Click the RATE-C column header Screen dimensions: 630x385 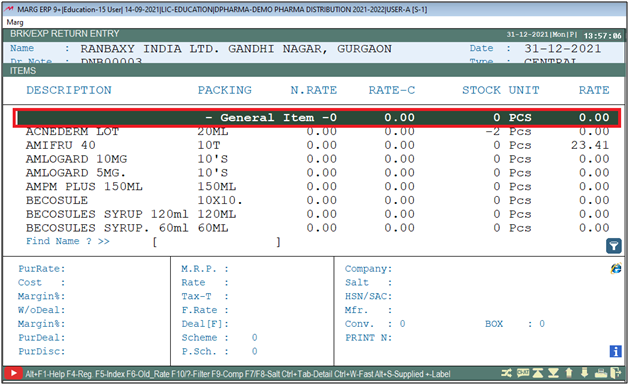[392, 90]
